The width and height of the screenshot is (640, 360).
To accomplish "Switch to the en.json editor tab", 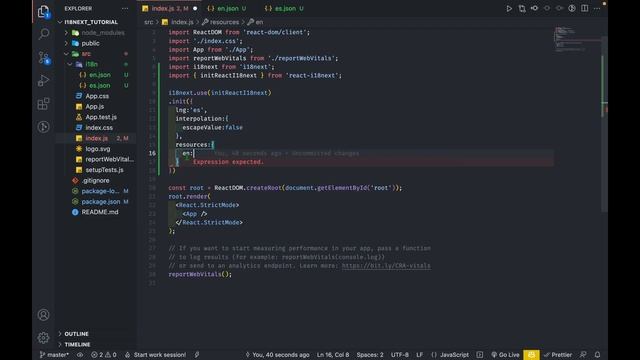I will pos(227,8).
